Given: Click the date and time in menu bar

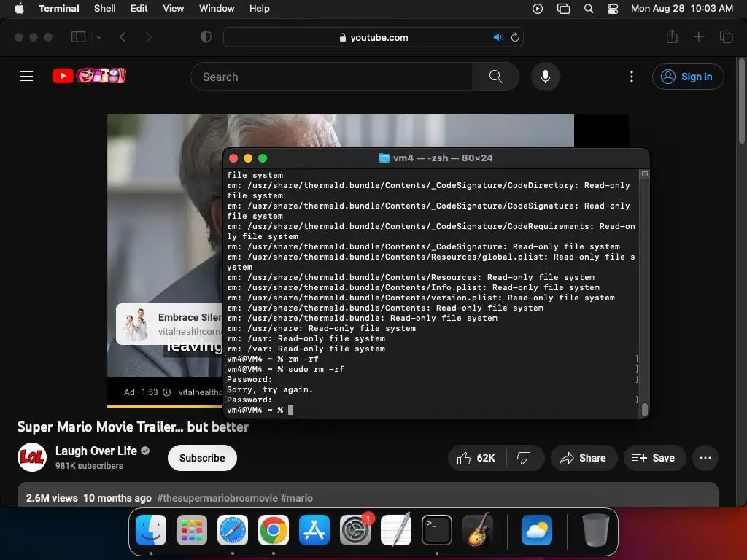Looking at the screenshot, I should click(682, 8).
